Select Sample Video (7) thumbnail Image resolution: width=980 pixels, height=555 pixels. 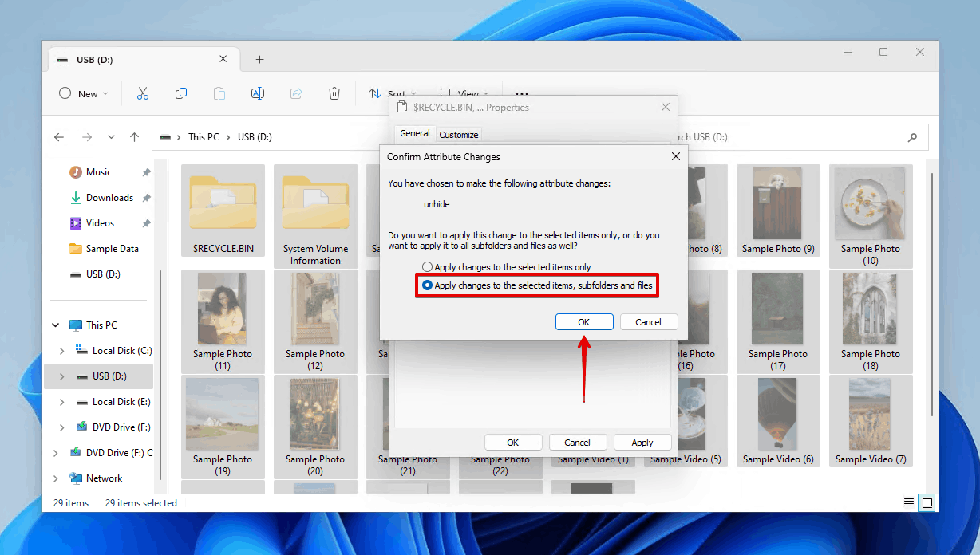[871, 421]
